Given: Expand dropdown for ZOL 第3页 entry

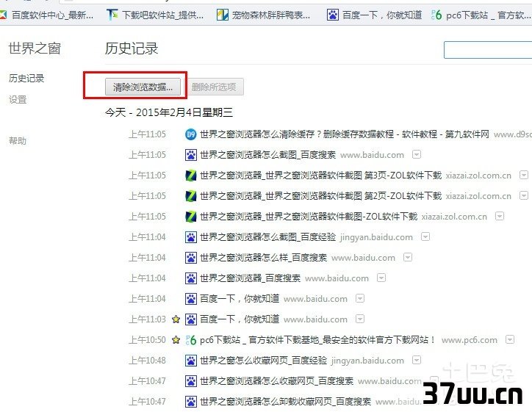Looking at the screenshot, I should (524, 175).
